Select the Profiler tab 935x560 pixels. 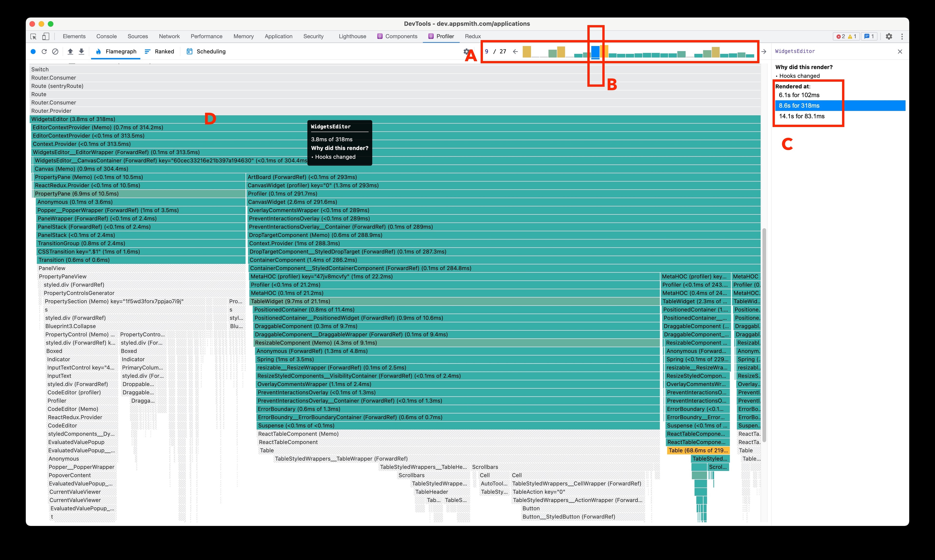[x=441, y=37]
